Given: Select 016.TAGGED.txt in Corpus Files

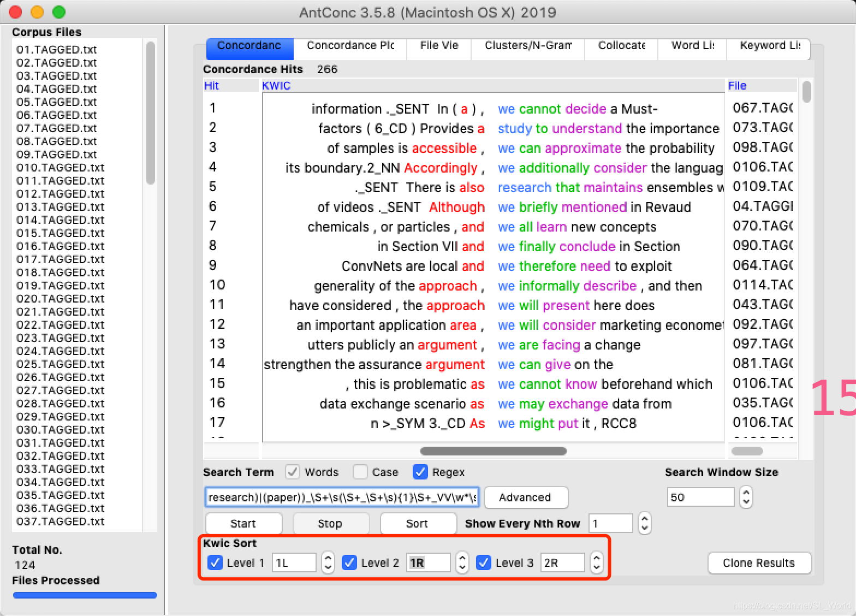Looking at the screenshot, I should (60, 246).
